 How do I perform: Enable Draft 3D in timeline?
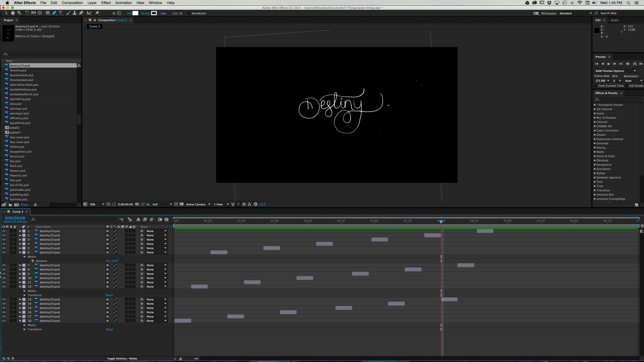tap(130, 220)
